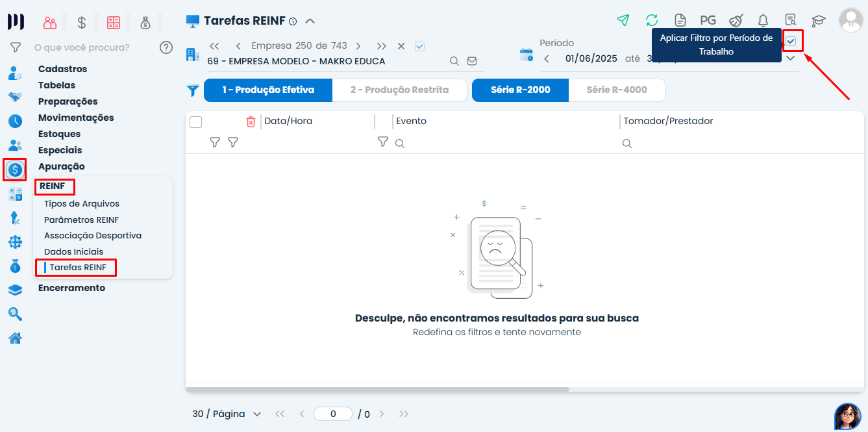Open the Movimentações menu

click(76, 118)
